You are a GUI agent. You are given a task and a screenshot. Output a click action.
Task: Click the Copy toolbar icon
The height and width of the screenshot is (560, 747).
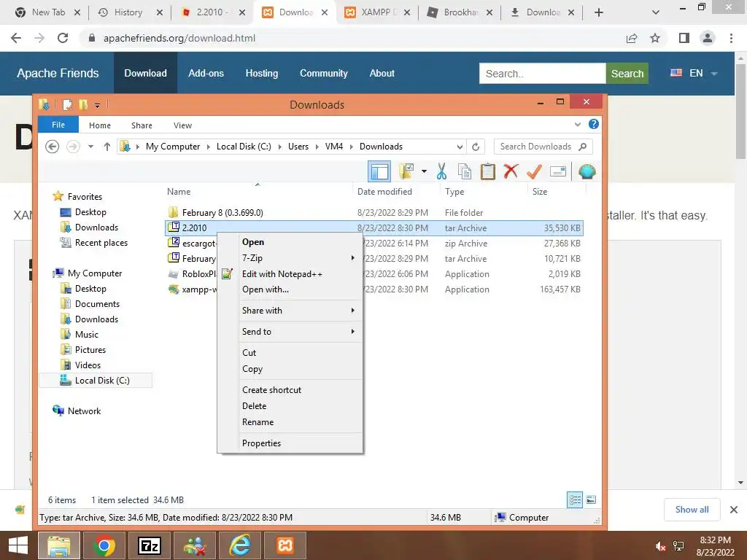pyautogui.click(x=465, y=171)
